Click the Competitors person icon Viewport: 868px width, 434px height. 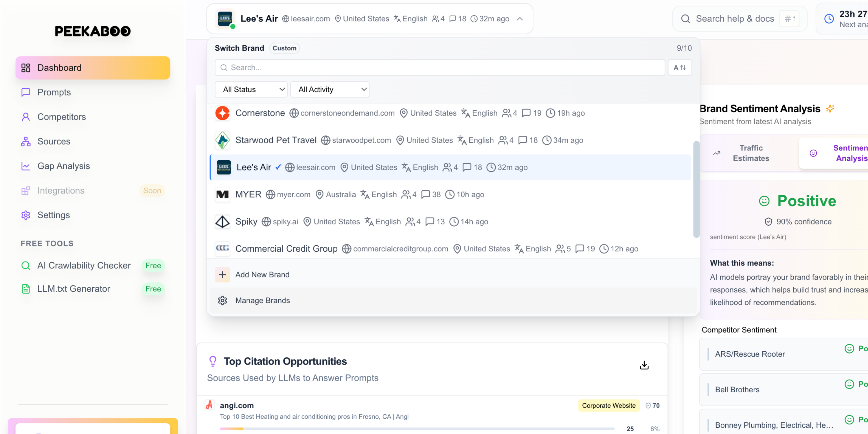26,117
